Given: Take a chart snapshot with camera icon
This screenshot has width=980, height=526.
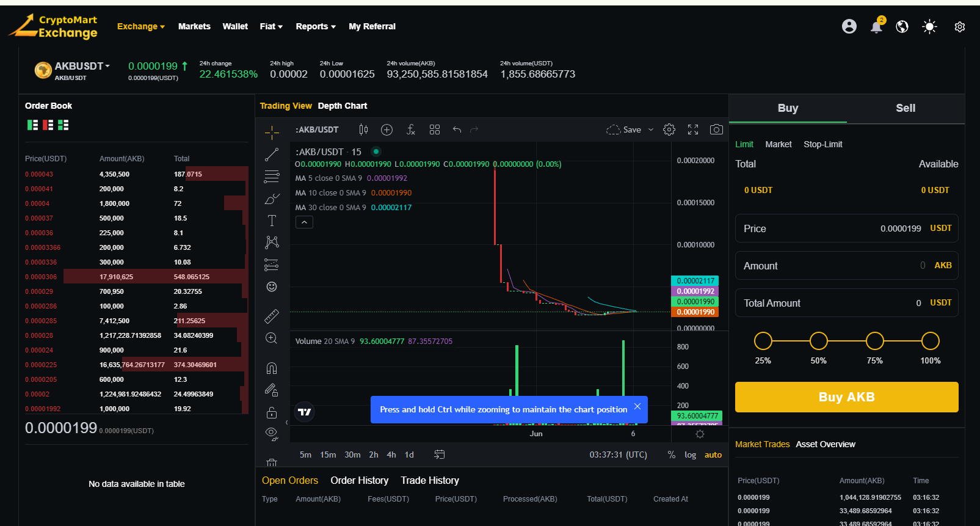Looking at the screenshot, I should (716, 130).
